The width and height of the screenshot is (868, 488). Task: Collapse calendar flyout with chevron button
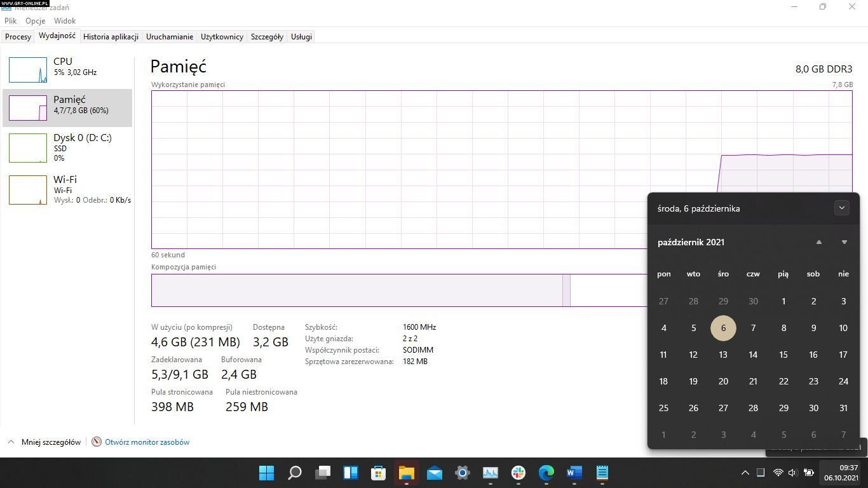[x=841, y=208]
